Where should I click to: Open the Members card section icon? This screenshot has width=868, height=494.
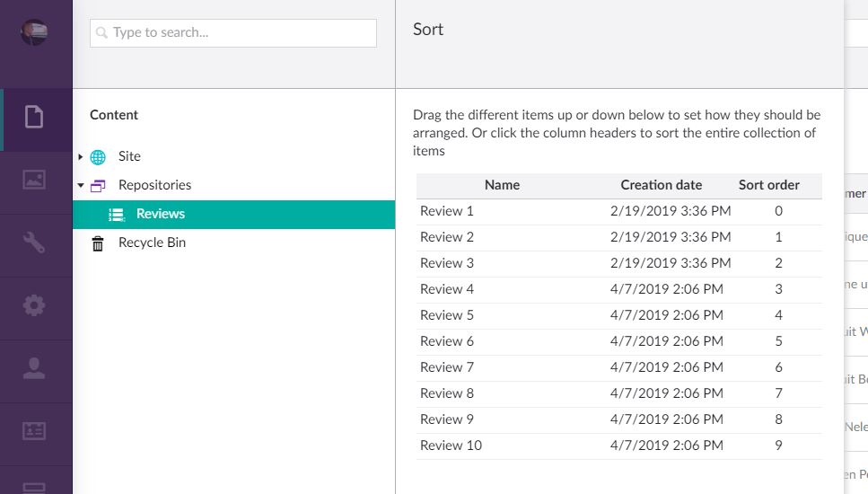point(34,431)
